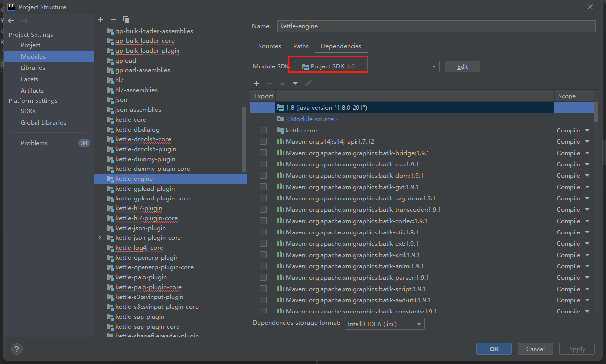Image resolution: width=606 pixels, height=364 pixels.
Task: Toggle export checkbox for batik-svg-dom
Action: point(263,199)
